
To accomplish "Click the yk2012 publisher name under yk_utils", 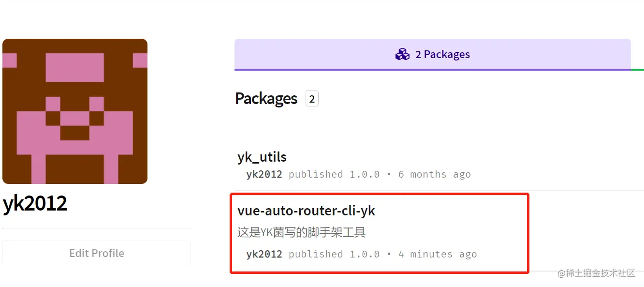I will pyautogui.click(x=264, y=174).
